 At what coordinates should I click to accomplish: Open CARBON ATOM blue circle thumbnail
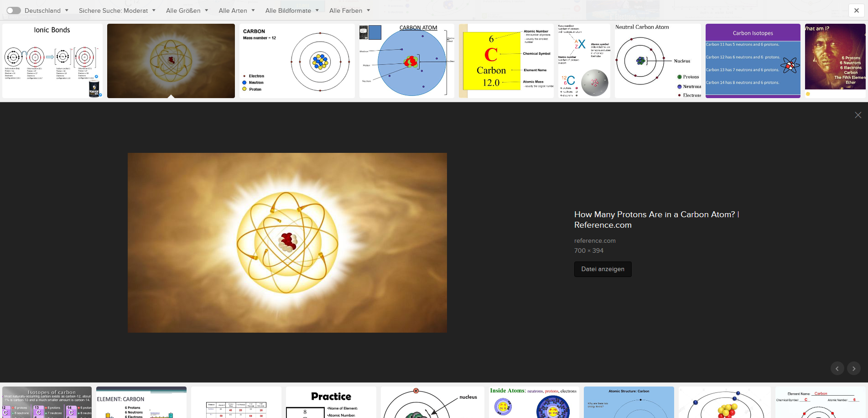click(x=407, y=61)
